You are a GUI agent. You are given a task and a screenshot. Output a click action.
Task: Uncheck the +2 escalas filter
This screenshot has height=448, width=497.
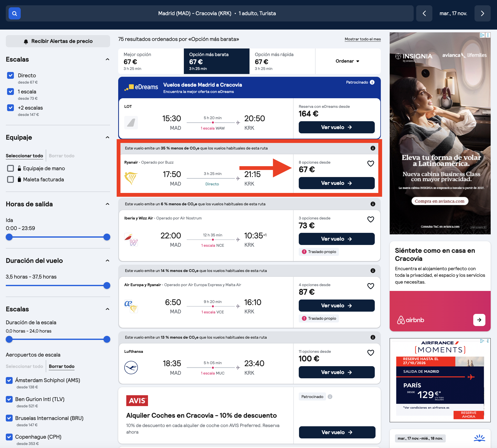pos(10,108)
